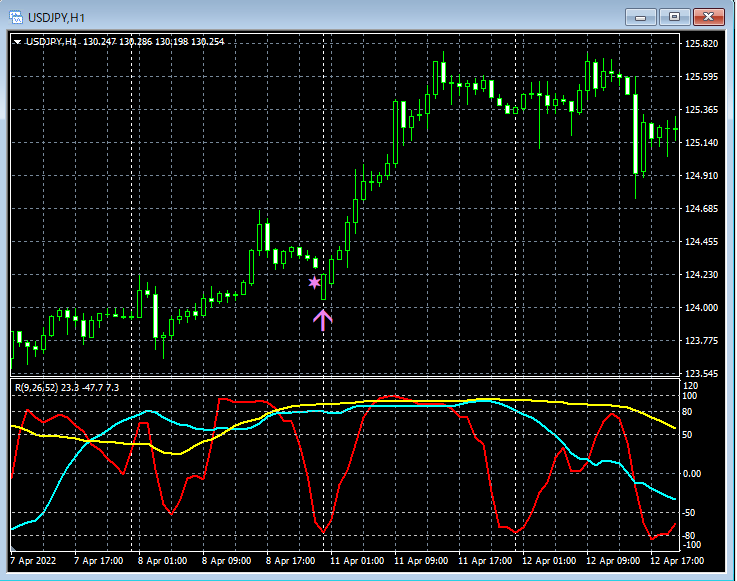The image size is (737, 581).
Task: Close the USDJPY,H1 chart window
Action: click(708, 16)
